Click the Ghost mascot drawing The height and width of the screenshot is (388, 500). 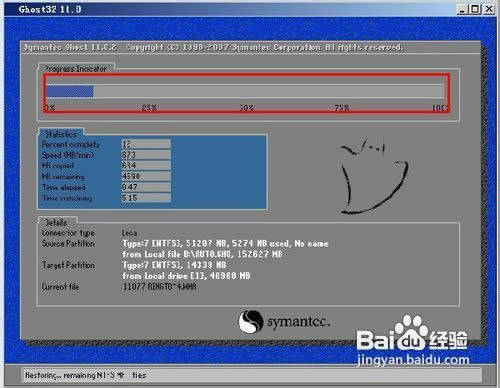374,176
